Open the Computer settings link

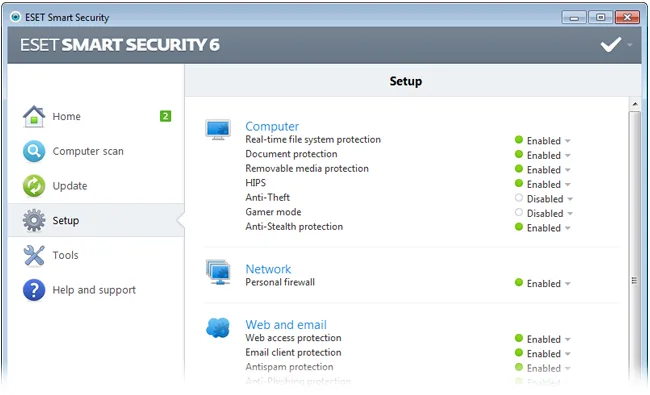pyautogui.click(x=272, y=126)
